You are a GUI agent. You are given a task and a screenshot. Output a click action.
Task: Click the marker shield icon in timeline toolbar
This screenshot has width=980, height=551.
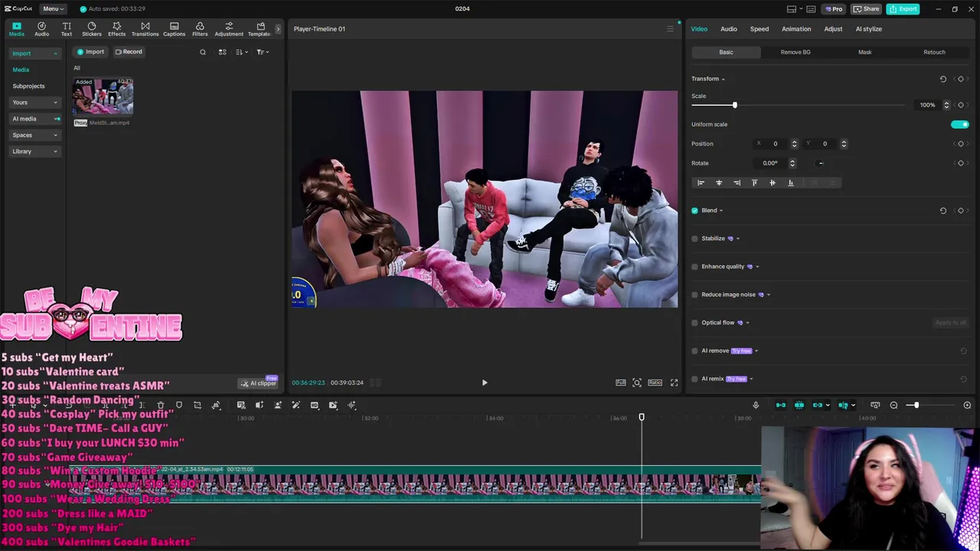(178, 405)
